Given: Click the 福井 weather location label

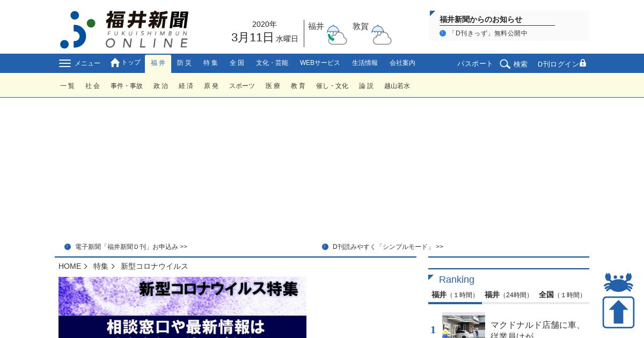Looking at the screenshot, I should (316, 26).
